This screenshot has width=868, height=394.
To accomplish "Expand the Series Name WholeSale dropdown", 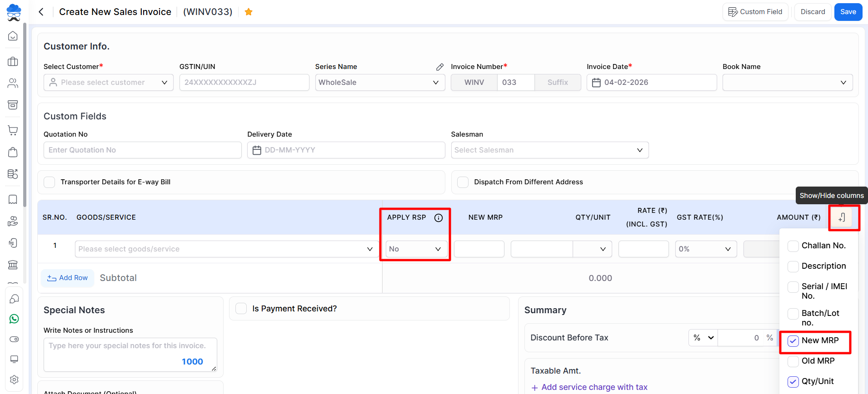I will click(379, 83).
